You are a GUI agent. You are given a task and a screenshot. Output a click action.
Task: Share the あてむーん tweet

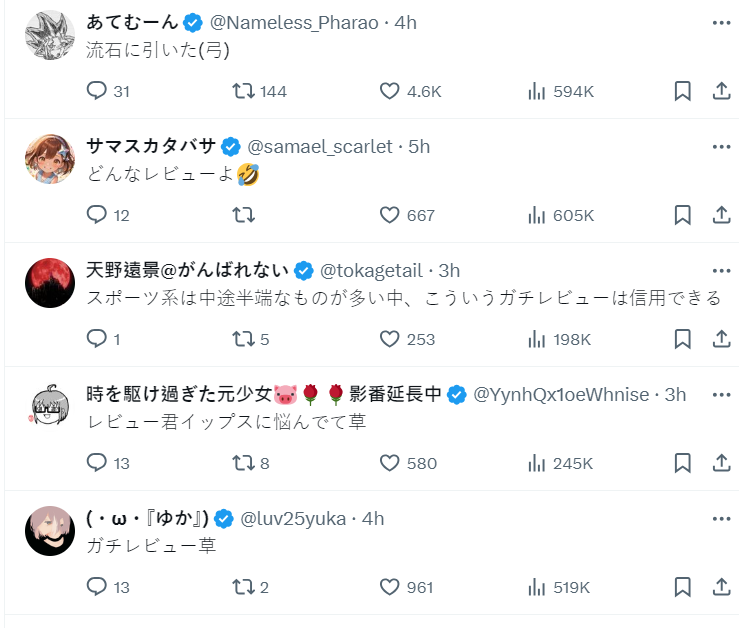(x=720, y=91)
